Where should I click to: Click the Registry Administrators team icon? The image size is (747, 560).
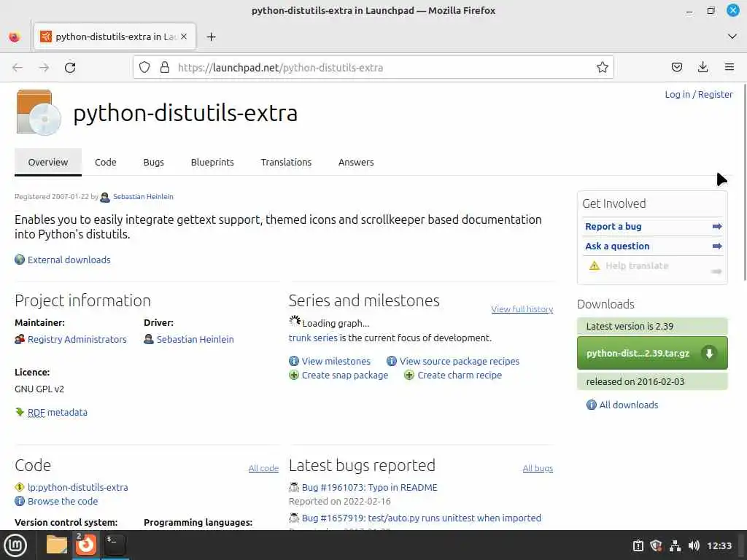click(20, 339)
